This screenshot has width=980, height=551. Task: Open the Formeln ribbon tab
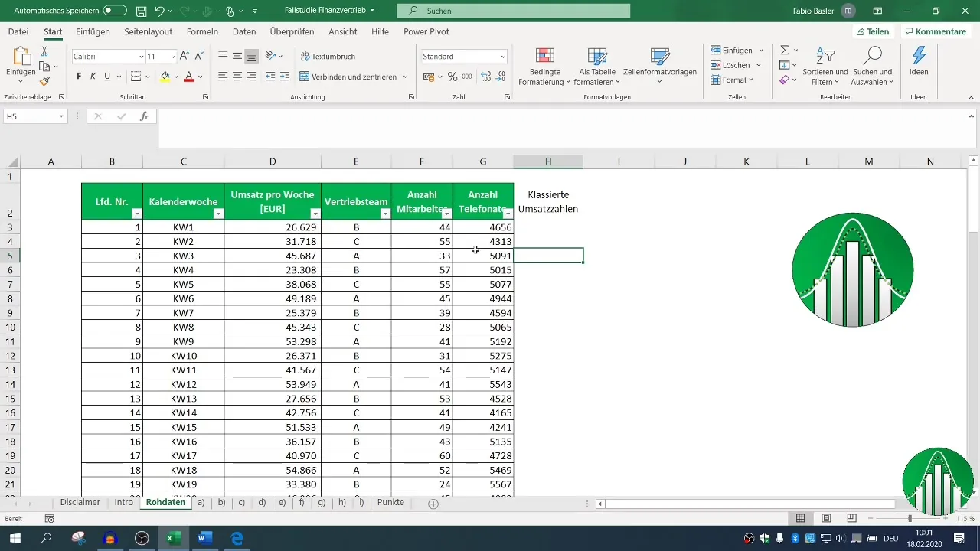pos(202,31)
